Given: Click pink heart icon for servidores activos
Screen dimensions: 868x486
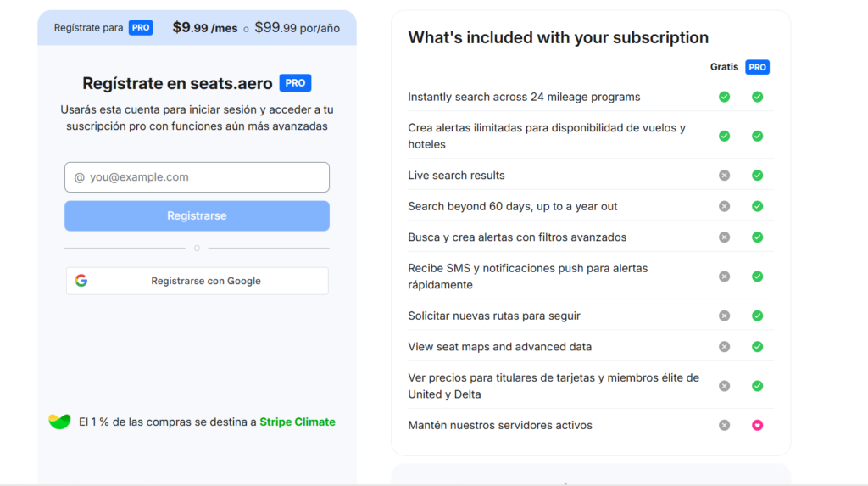Looking at the screenshot, I should point(757,425).
